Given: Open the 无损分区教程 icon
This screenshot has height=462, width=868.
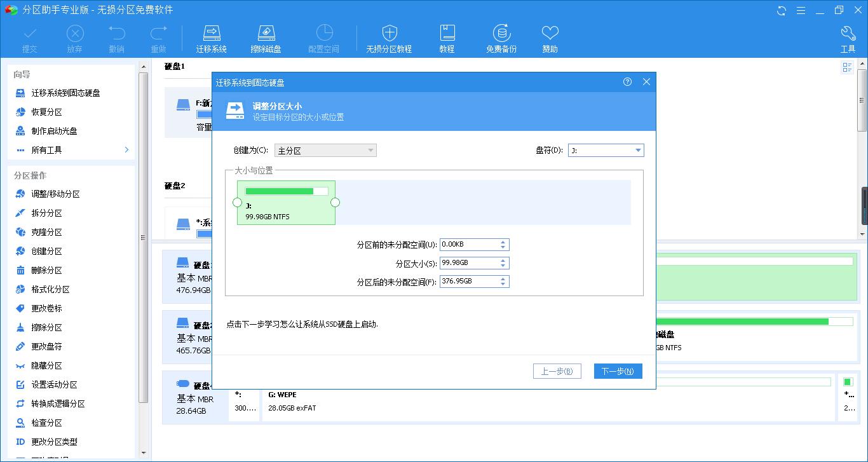Looking at the screenshot, I should (389, 36).
